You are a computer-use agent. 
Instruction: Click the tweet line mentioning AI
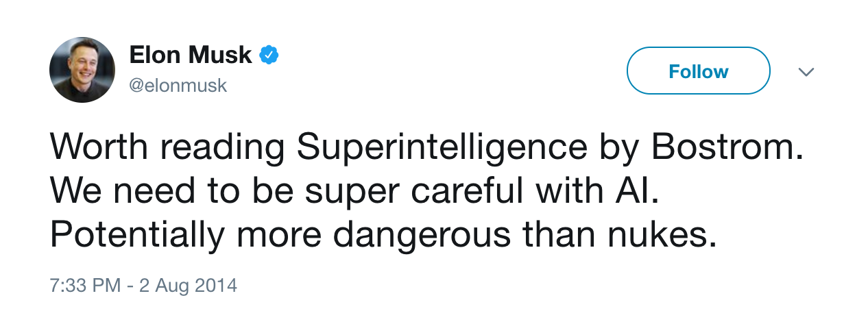coord(354,191)
